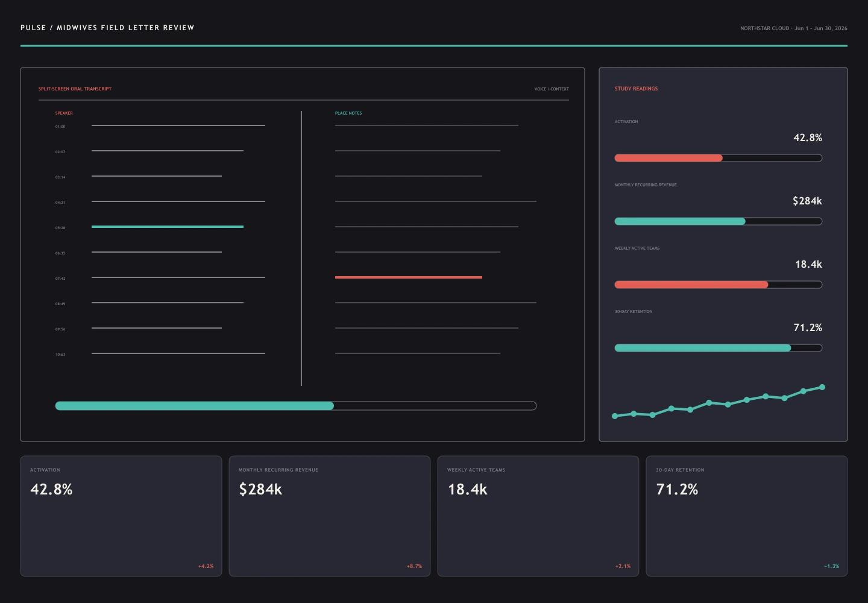The height and width of the screenshot is (603, 868).
Task: Select the 04:21 transcript timestamp
Action: point(60,203)
